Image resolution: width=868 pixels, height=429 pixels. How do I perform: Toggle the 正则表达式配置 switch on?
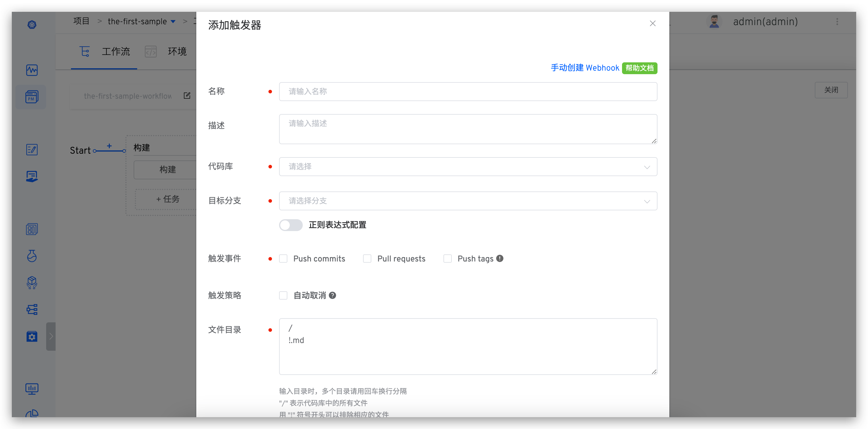pos(291,225)
